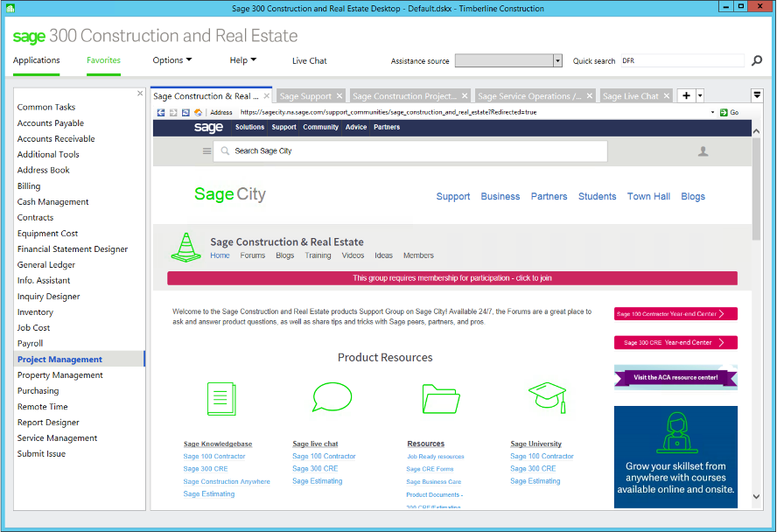This screenshot has height=532, width=777.
Task: Click the Community item in navy bar
Action: (320, 127)
